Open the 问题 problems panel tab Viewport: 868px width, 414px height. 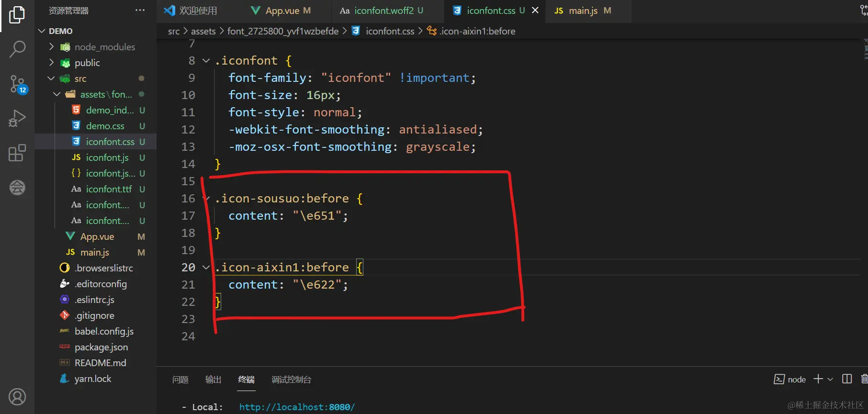click(x=180, y=380)
